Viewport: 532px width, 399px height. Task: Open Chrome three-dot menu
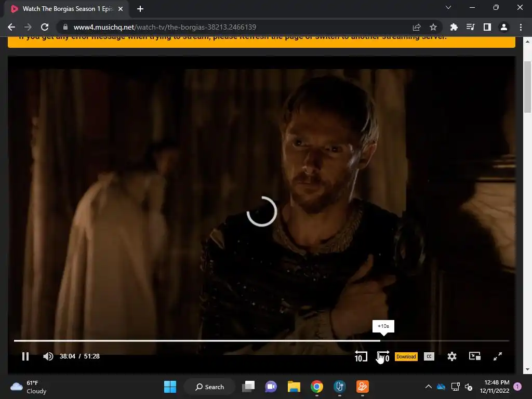pos(521,27)
